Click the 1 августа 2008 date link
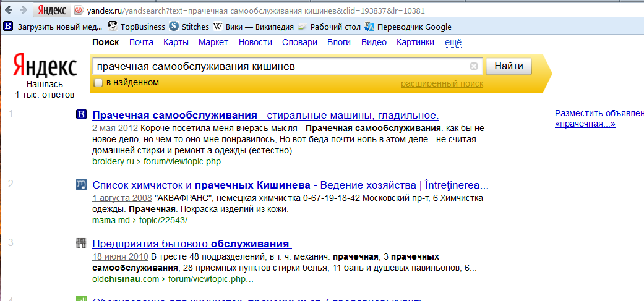 pos(122,198)
